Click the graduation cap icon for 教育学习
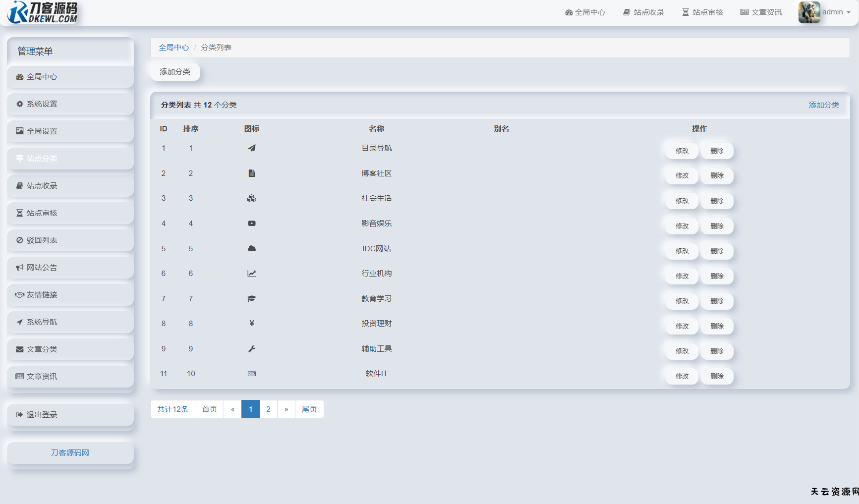Image resolution: width=859 pixels, height=504 pixels. (252, 299)
